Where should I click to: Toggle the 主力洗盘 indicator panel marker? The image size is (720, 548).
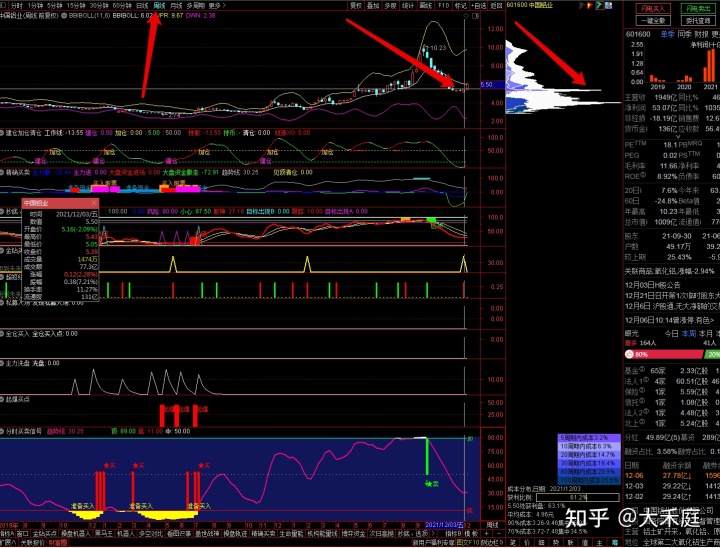2,363
